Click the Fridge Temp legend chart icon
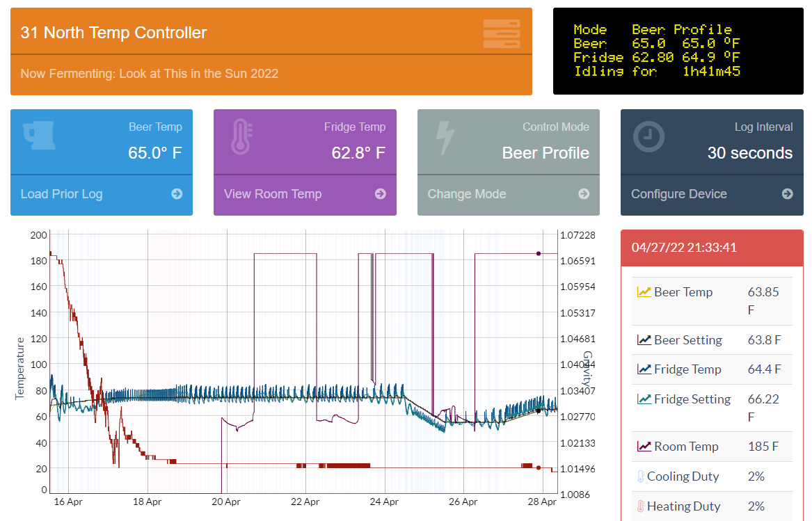This screenshot has height=521, width=812. point(644,369)
